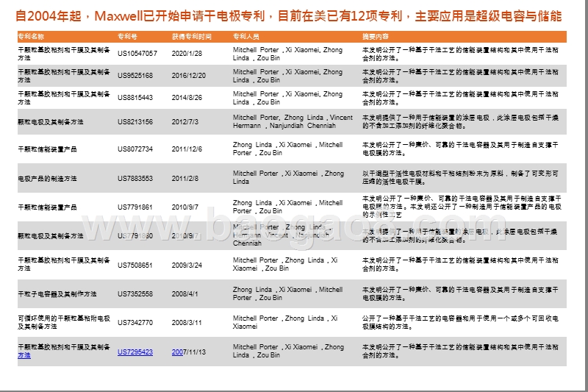Click 干颗粒储能装置产品 in the US8072734 row

pos(47,149)
